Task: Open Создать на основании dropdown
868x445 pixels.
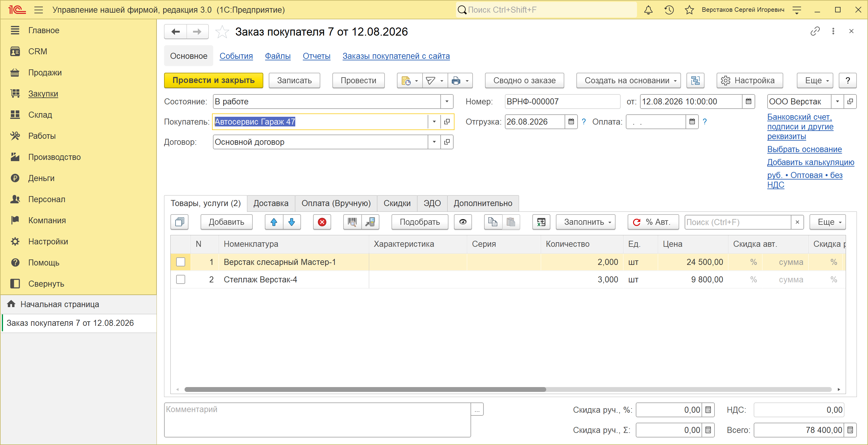Action: (629, 81)
